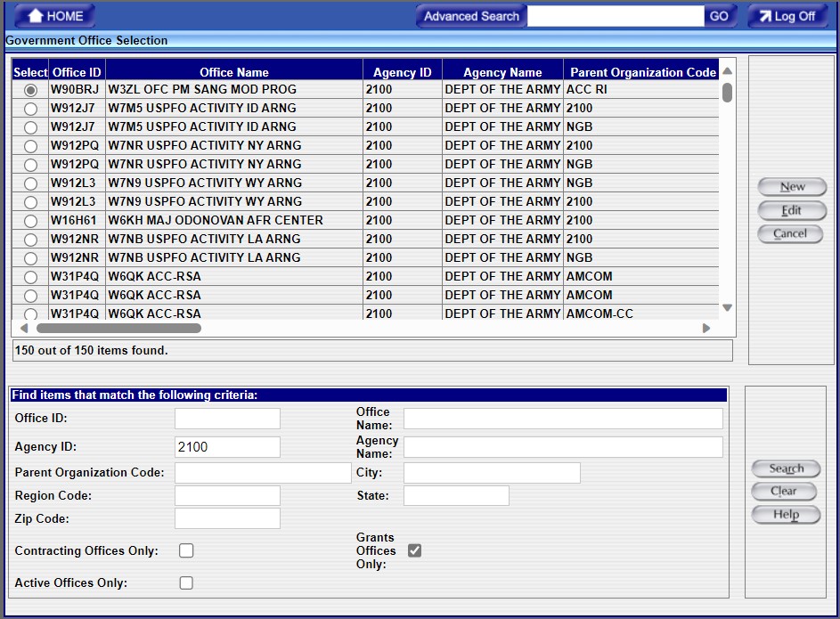
Task: Select the W16H61 MAJ ODONOVAN AFR CENTER radio button
Action: click(31, 220)
